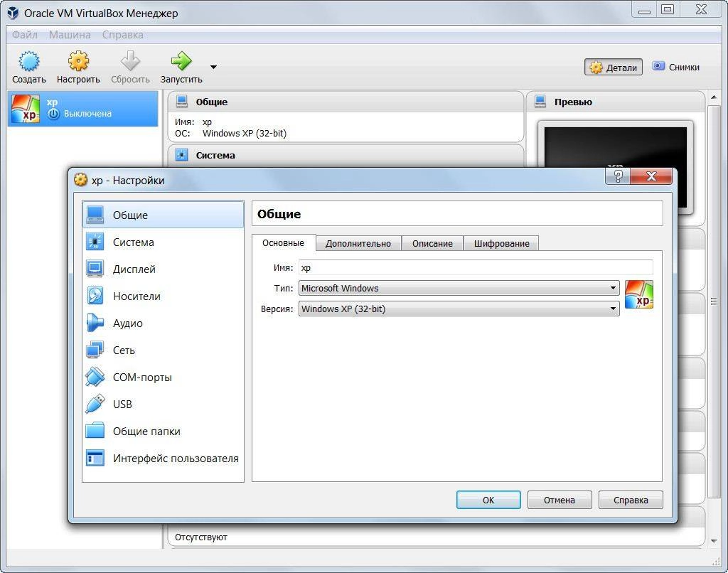
Task: Click the VirtualBox logo in main title bar
Action: [13, 13]
